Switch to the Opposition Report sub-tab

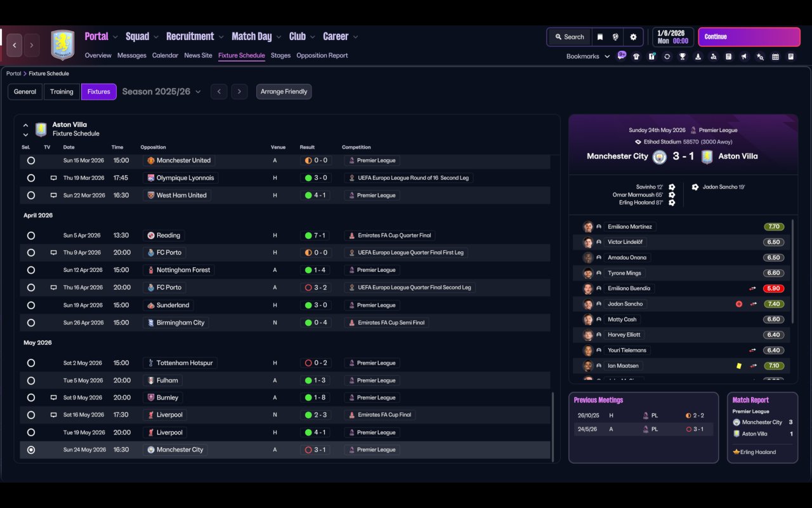point(322,55)
